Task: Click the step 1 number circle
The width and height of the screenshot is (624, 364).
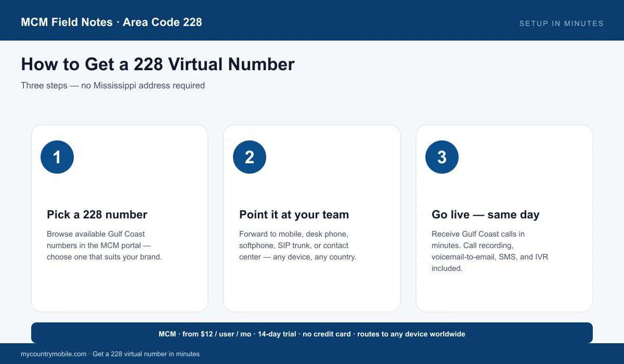Action: [57, 157]
